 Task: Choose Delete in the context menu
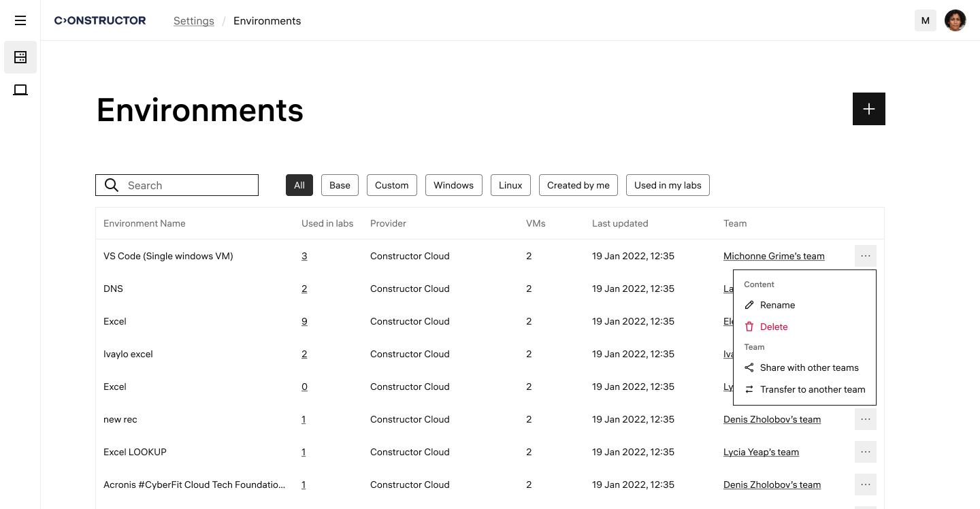coord(773,327)
